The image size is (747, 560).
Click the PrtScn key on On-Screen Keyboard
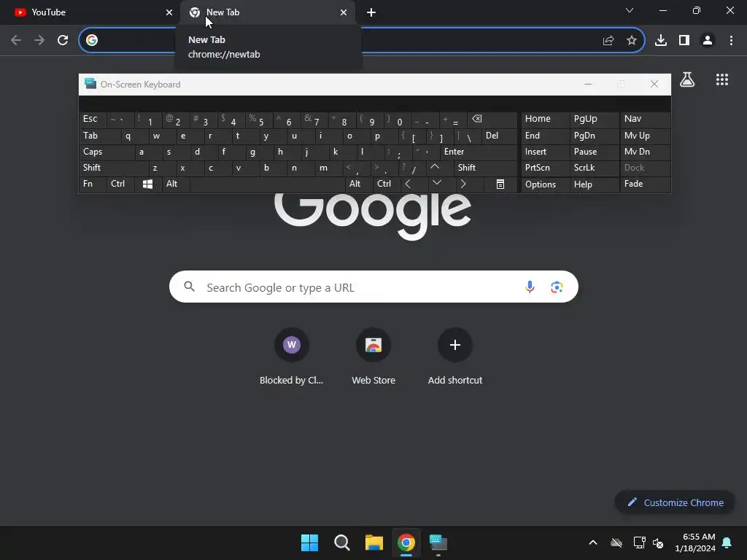(545, 168)
